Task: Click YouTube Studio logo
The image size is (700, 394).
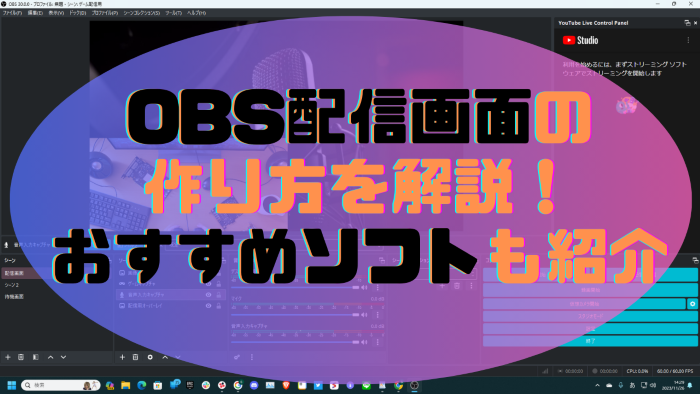Action: 580,40
